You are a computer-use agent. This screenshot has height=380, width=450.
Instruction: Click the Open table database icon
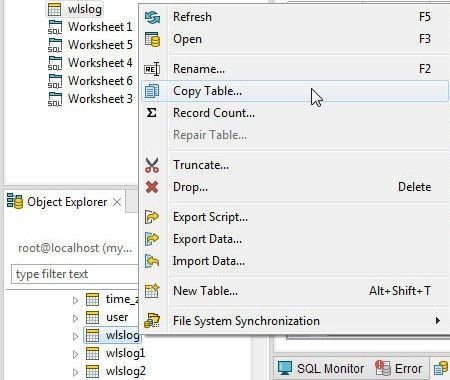click(152, 39)
